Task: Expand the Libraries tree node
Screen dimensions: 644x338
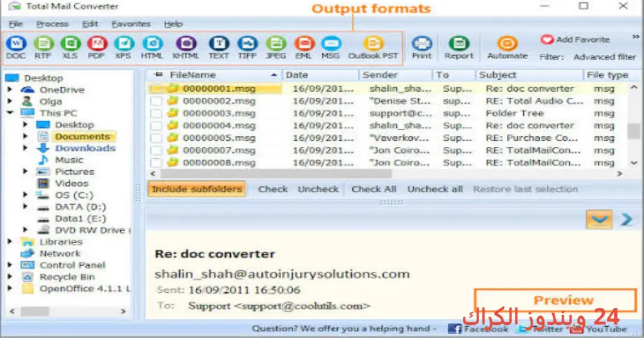Action: [x=10, y=241]
